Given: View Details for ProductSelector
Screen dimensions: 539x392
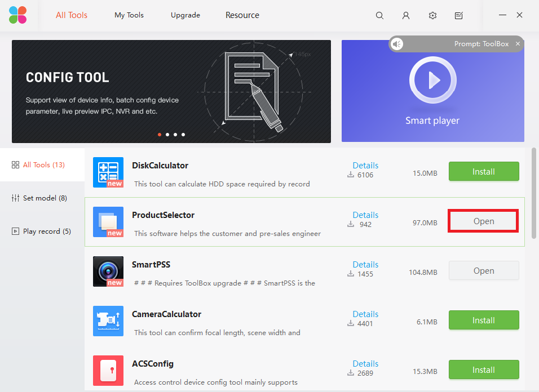Looking at the screenshot, I should [x=365, y=215].
